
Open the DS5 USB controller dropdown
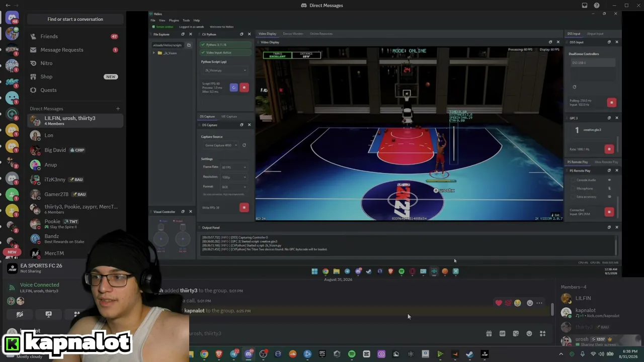[x=593, y=63]
